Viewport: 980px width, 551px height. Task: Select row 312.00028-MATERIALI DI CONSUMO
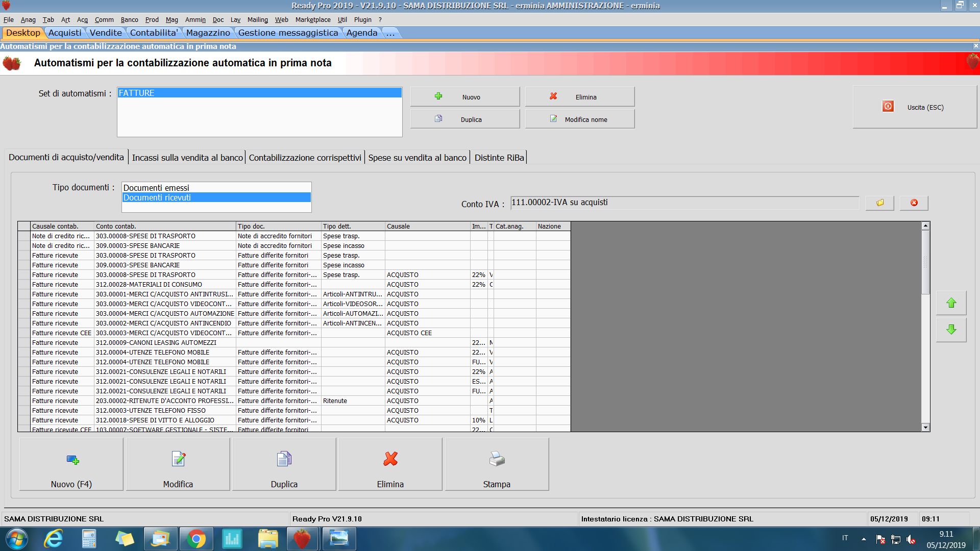tap(294, 284)
